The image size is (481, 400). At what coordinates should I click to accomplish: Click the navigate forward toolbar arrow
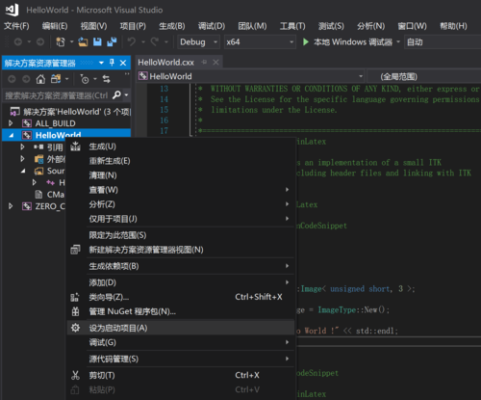40,42
